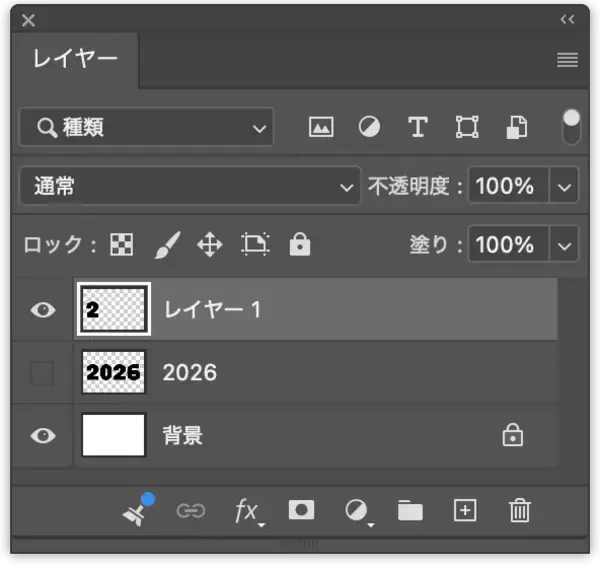Image resolution: width=600 pixels, height=568 pixels.
Task: Open the panel hamburger menu
Action: click(567, 60)
